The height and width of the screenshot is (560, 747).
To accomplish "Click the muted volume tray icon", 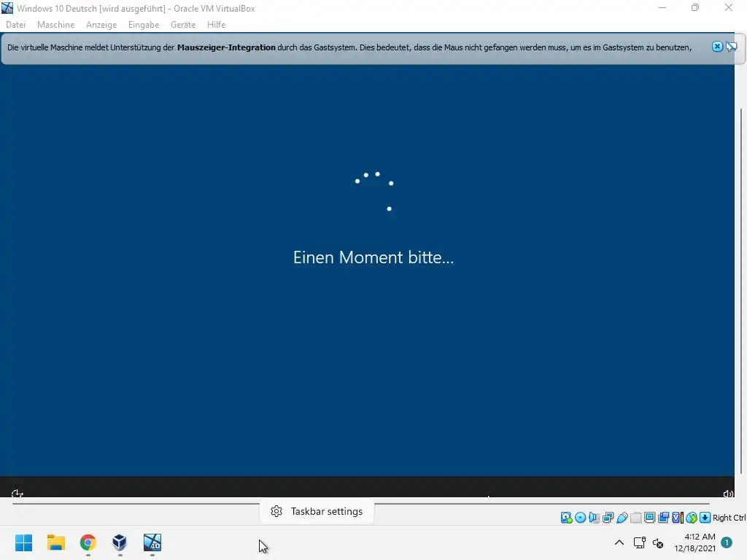I will [x=658, y=542].
